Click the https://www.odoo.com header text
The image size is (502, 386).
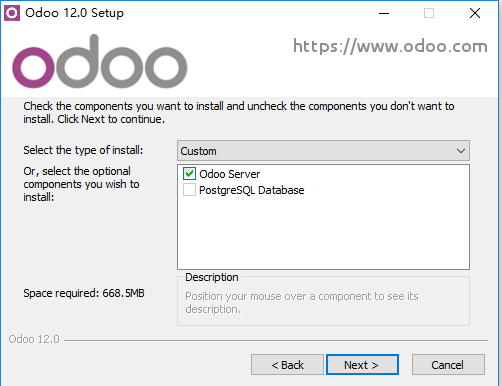tap(390, 46)
